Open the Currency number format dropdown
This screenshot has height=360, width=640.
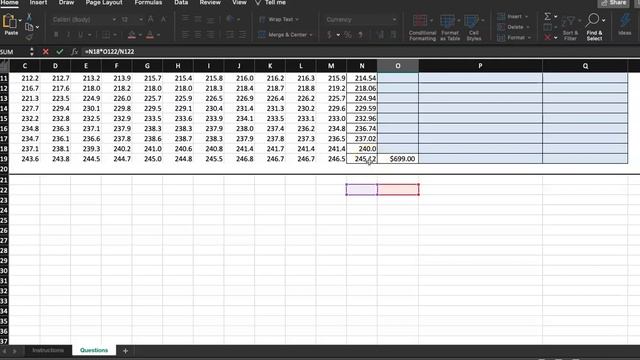pos(394,19)
